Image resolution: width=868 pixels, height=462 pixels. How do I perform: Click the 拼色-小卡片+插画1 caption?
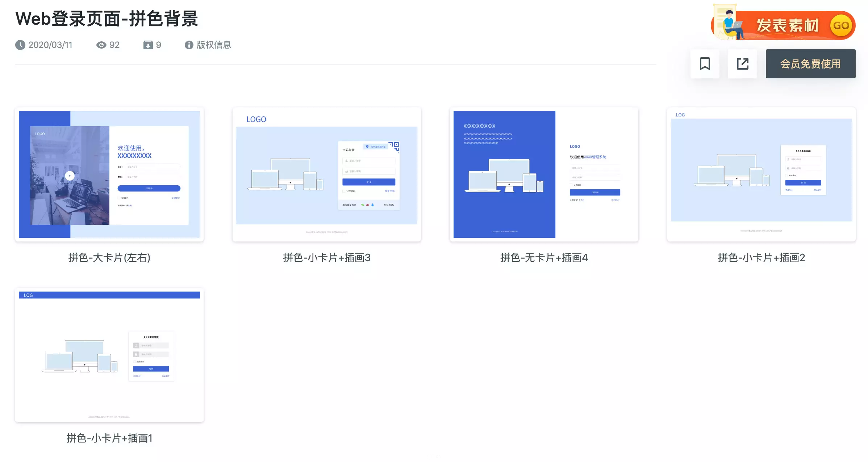[x=109, y=438]
